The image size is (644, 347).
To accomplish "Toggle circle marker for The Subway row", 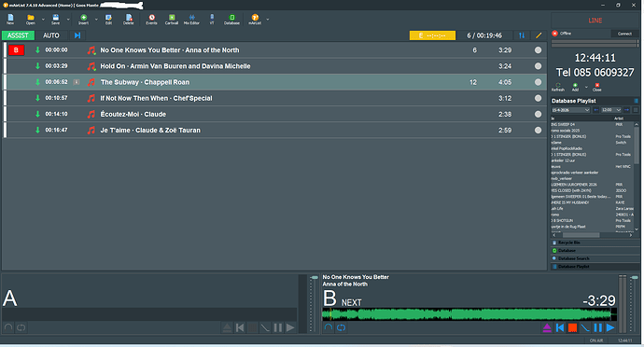I will 538,82.
